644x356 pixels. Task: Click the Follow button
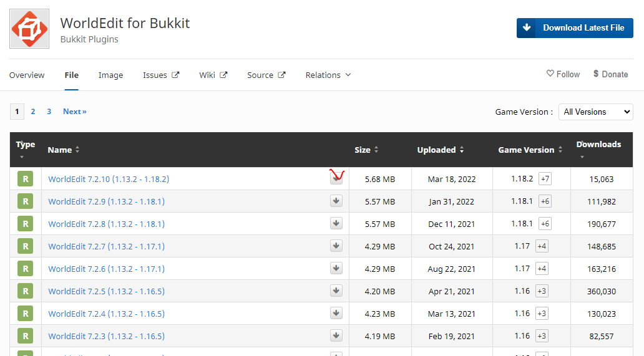[x=563, y=74]
